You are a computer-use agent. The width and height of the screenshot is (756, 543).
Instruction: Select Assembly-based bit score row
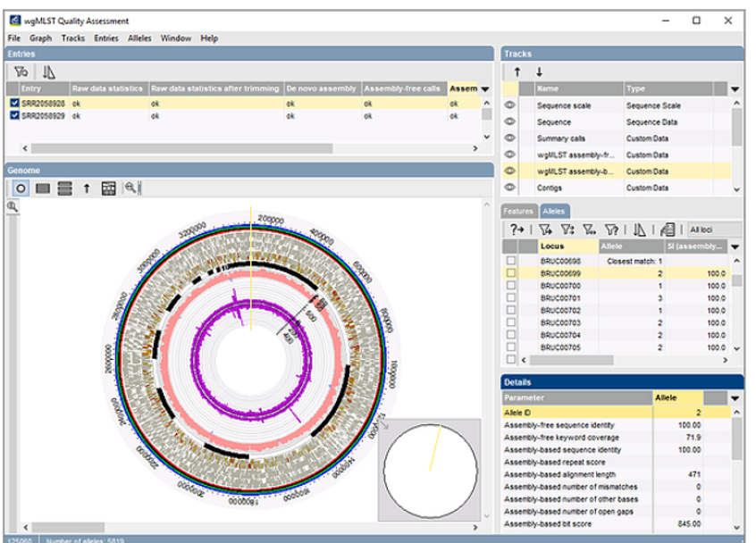[617, 523]
